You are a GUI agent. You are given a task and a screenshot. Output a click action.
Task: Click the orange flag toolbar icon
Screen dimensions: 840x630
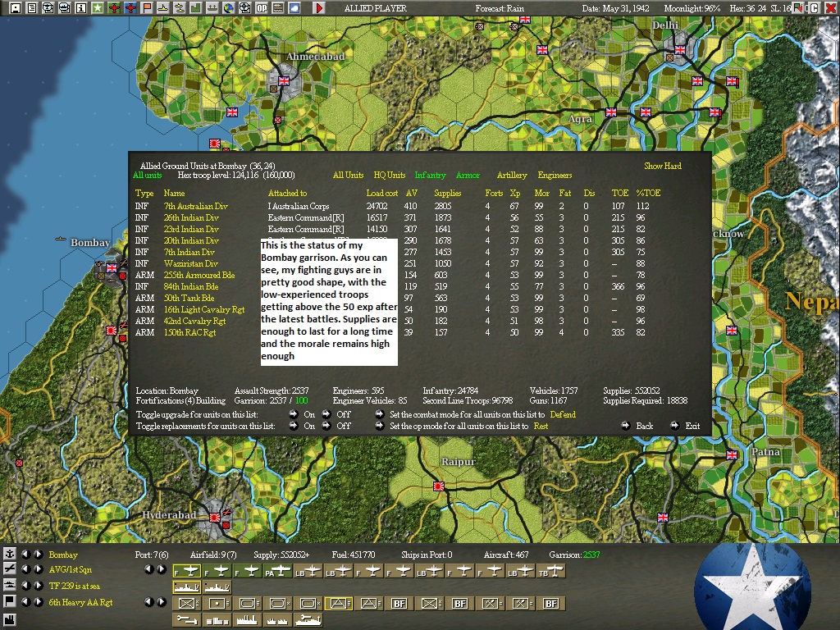click(x=147, y=7)
